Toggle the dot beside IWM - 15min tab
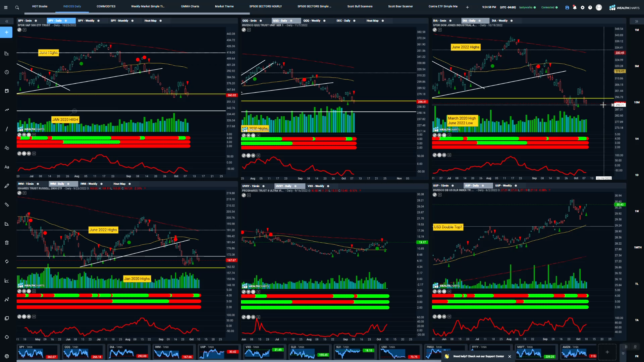 (x=38, y=184)
